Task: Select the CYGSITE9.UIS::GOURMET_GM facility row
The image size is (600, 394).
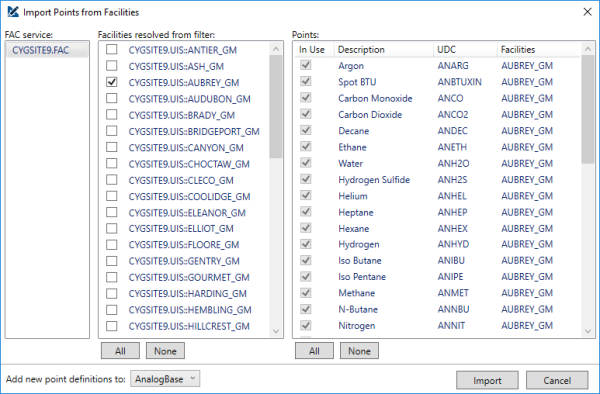Action: [x=189, y=277]
